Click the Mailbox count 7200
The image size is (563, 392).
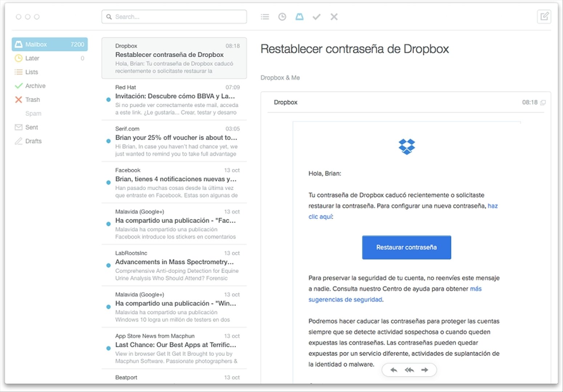pos(77,44)
